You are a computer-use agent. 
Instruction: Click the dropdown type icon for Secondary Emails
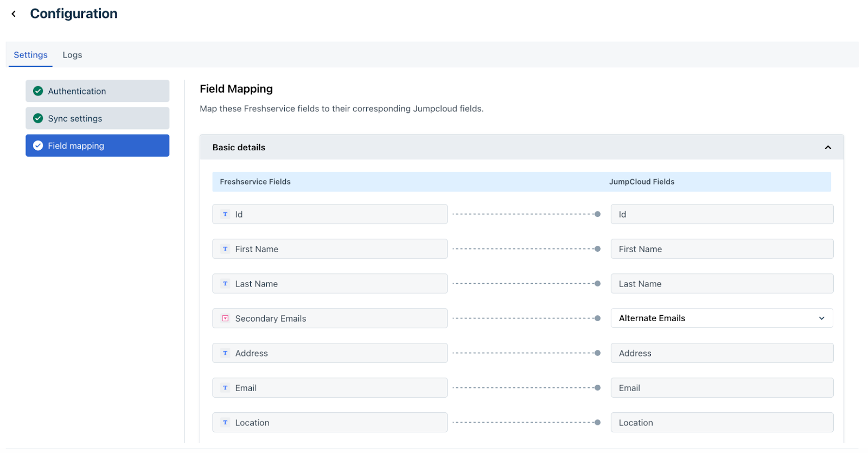225,318
